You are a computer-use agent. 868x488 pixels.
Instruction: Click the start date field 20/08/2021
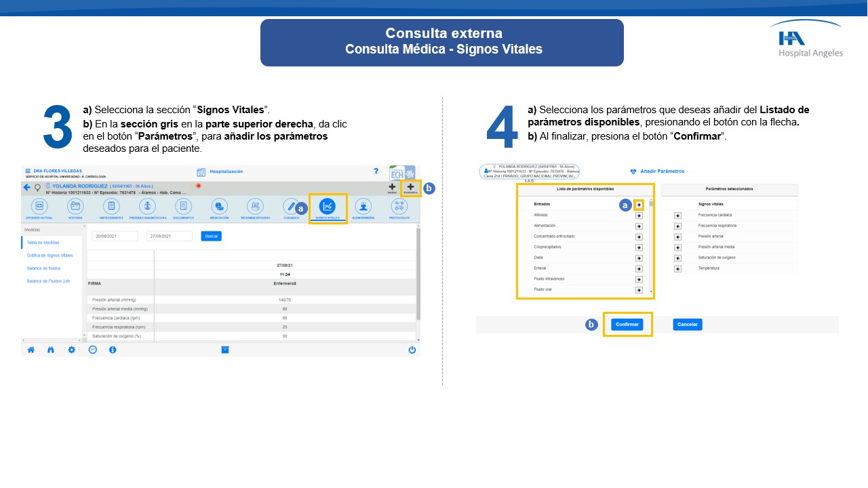pos(115,236)
